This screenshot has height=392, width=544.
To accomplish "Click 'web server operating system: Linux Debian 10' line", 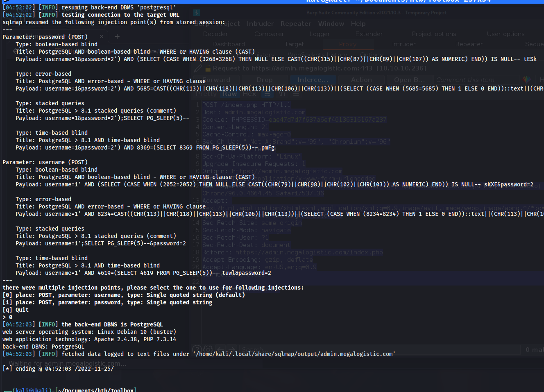I will tap(89, 332).
